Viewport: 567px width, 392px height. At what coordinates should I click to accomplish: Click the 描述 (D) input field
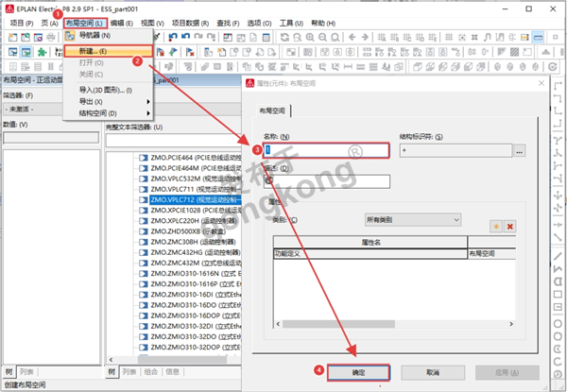[327, 181]
